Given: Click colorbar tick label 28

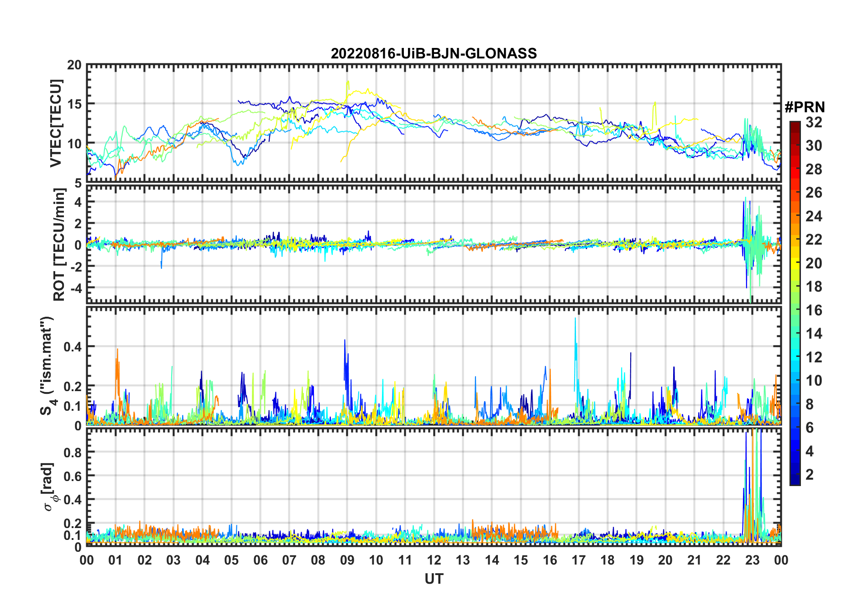Looking at the screenshot, I should coord(814,169).
